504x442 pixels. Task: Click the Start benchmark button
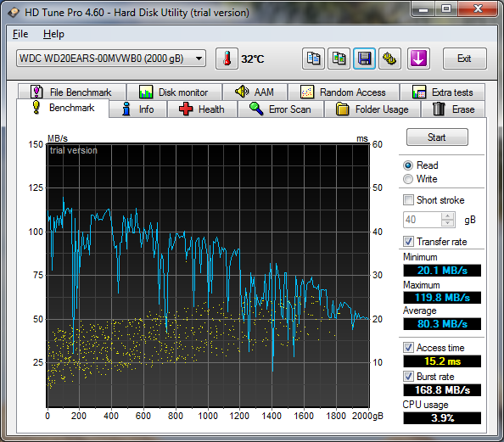(437, 137)
